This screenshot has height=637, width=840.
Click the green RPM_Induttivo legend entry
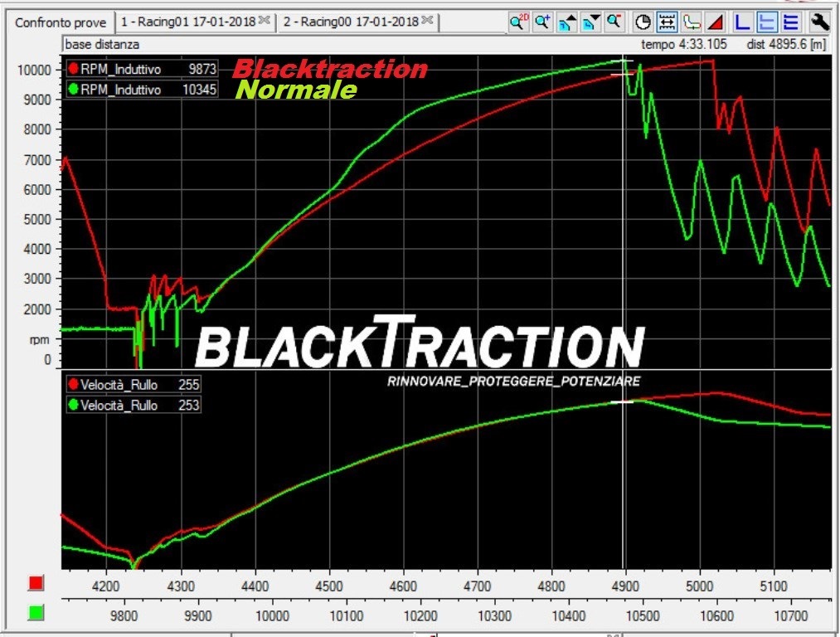tap(142, 90)
